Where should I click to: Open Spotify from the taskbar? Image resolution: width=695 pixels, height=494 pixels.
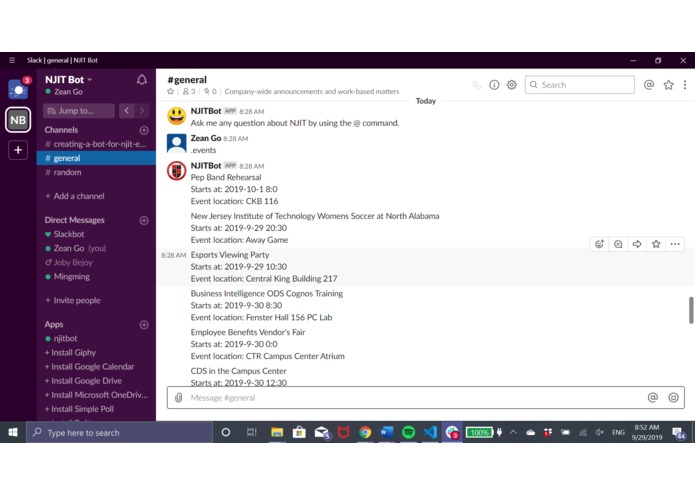pos(408,432)
